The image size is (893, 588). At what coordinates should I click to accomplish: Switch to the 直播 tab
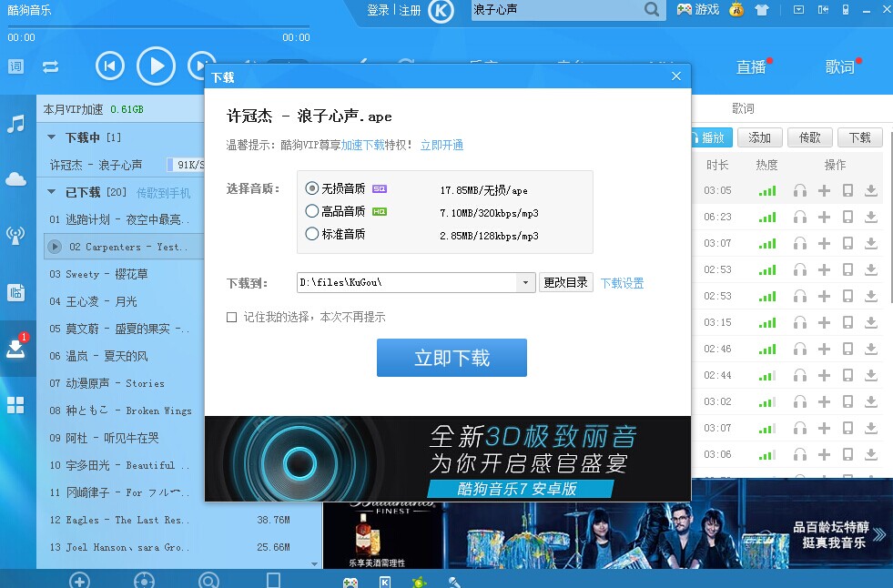click(751, 67)
